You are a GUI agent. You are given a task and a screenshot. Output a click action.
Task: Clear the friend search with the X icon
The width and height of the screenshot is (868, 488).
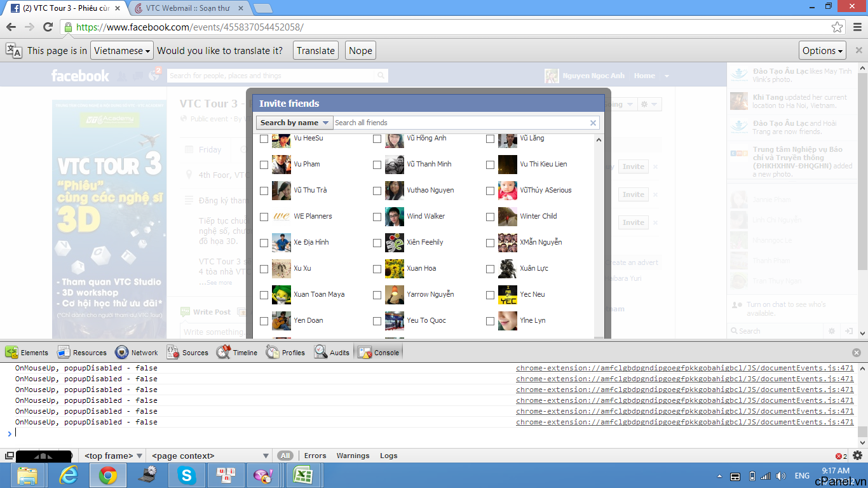coord(593,123)
